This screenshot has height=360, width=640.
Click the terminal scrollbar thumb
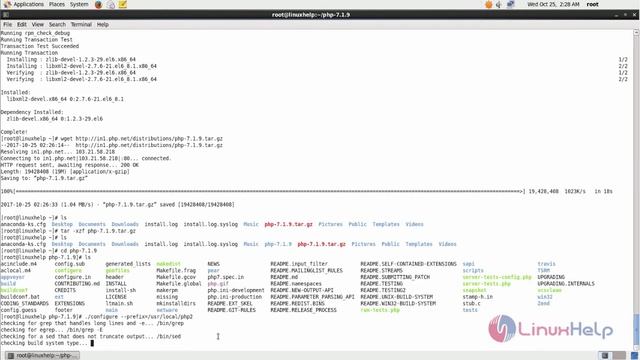click(636, 330)
